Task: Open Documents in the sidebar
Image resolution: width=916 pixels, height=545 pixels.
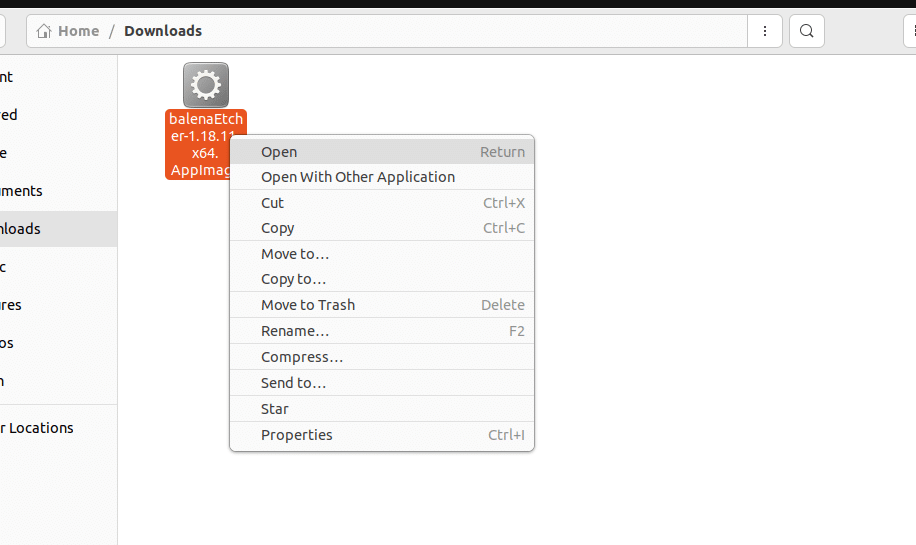Action: pyautogui.click(x=58, y=191)
